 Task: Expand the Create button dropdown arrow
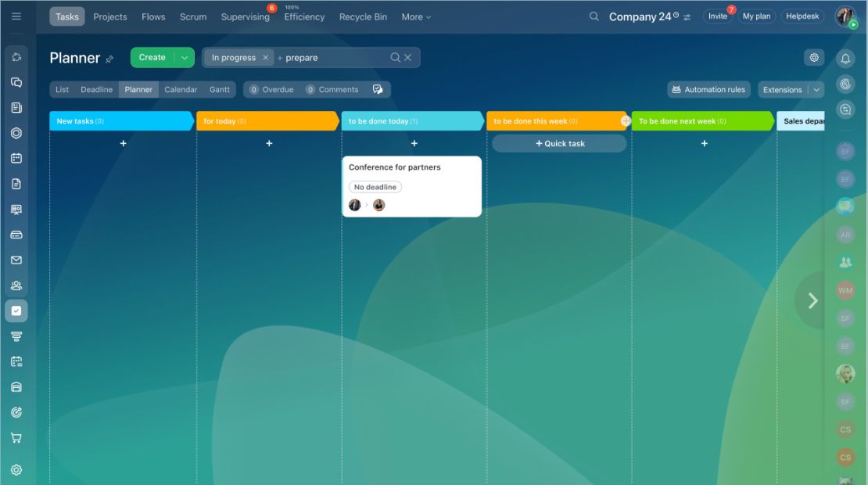(185, 58)
